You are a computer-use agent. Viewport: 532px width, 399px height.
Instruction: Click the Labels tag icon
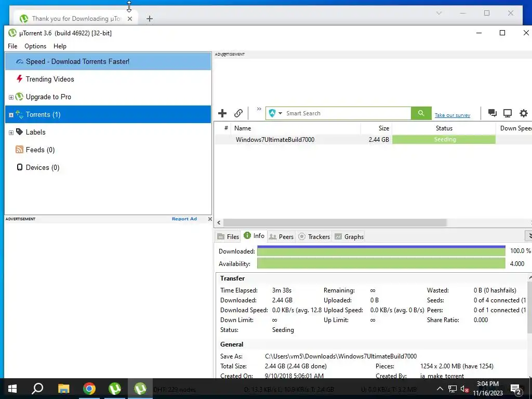pos(19,131)
